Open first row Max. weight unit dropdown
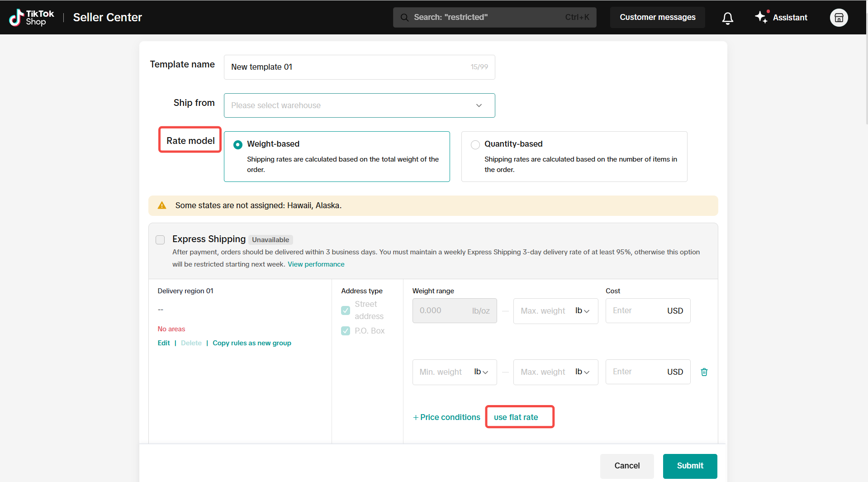Screen dimensions: 868x482 tap(582, 311)
